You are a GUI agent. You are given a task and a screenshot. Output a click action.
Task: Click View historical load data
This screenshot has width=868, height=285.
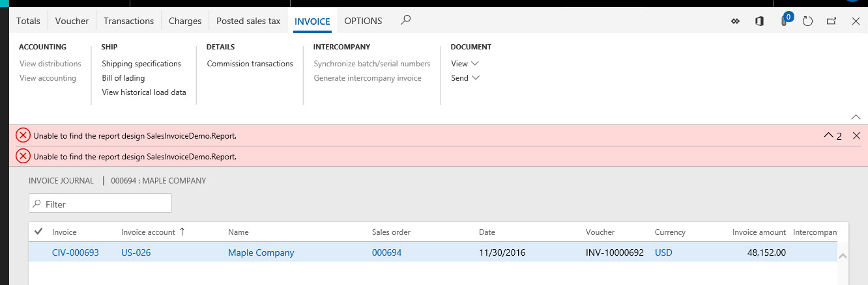(x=144, y=92)
